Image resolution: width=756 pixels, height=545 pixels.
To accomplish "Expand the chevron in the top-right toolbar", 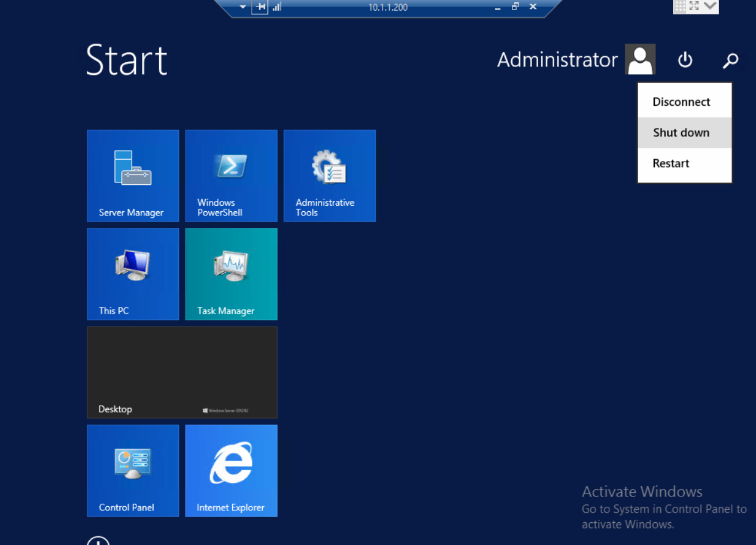I will coord(710,7).
